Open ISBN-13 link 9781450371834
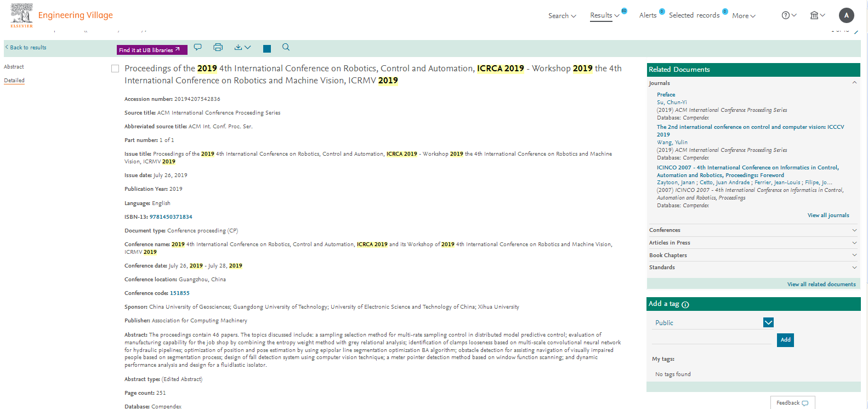 pos(171,217)
